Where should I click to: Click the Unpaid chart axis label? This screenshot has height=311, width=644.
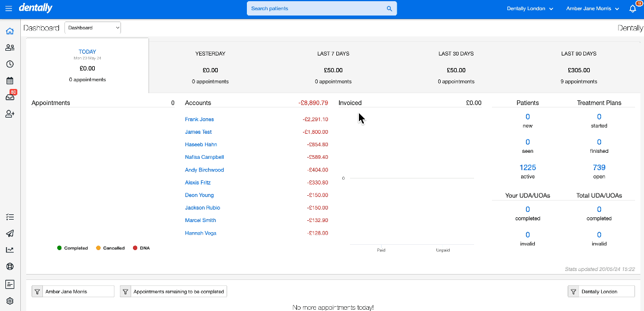443,250
